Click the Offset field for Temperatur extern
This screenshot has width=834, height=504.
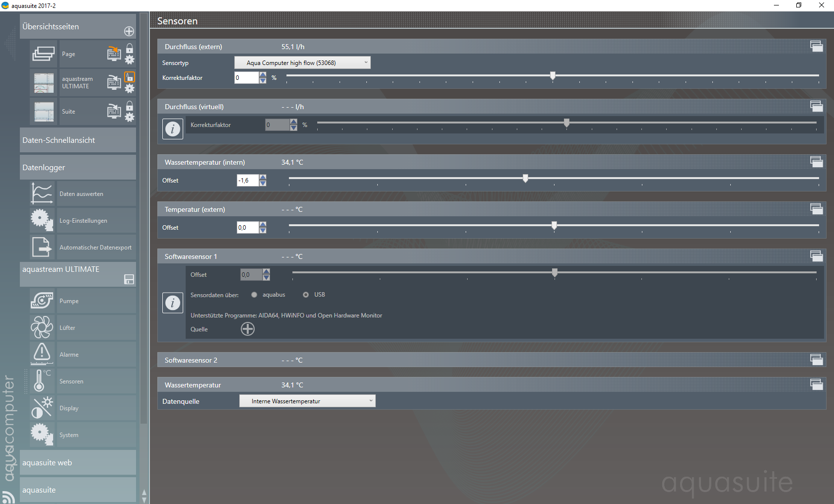[248, 227]
